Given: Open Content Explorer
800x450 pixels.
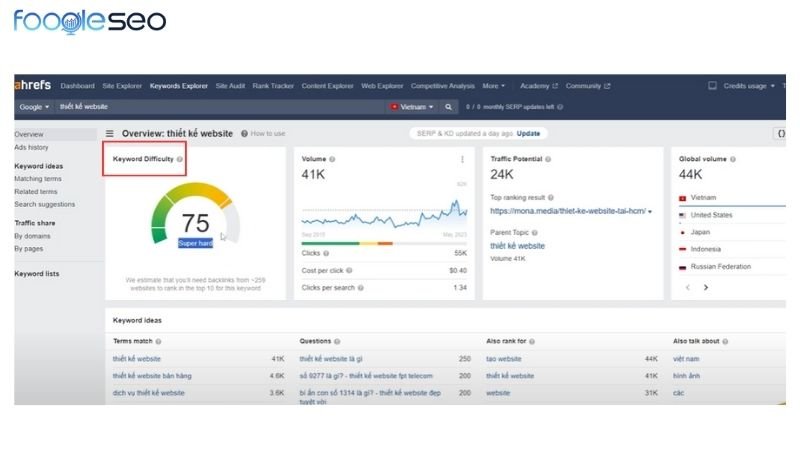Looking at the screenshot, I should point(327,86).
